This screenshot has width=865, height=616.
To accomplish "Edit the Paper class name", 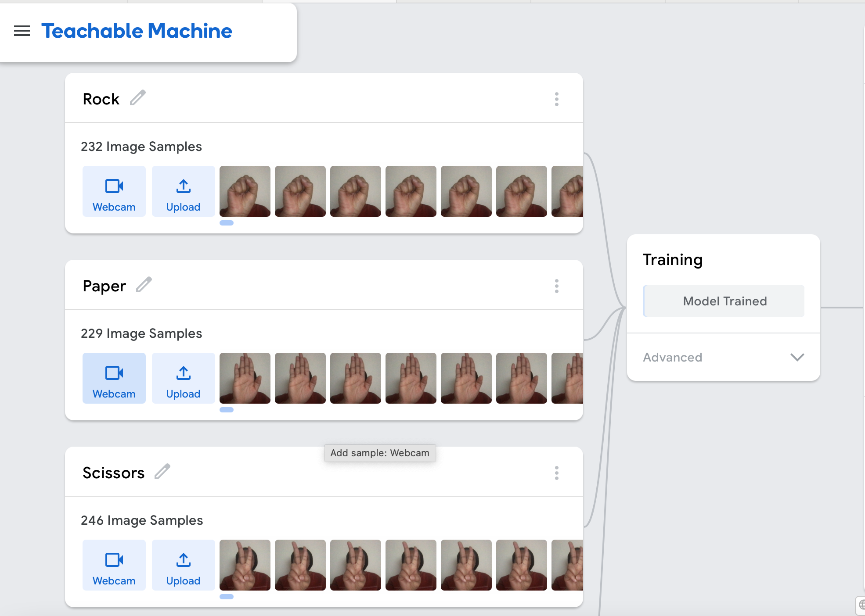I will [x=144, y=285].
